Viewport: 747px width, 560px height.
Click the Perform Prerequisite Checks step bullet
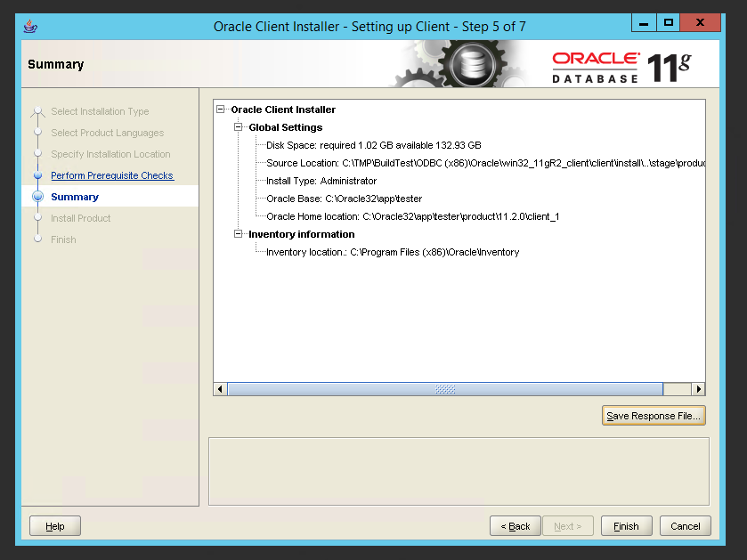37,175
